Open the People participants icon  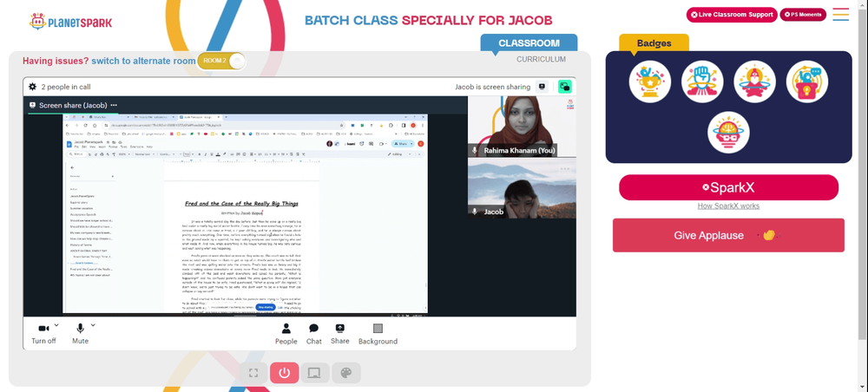[286, 329]
